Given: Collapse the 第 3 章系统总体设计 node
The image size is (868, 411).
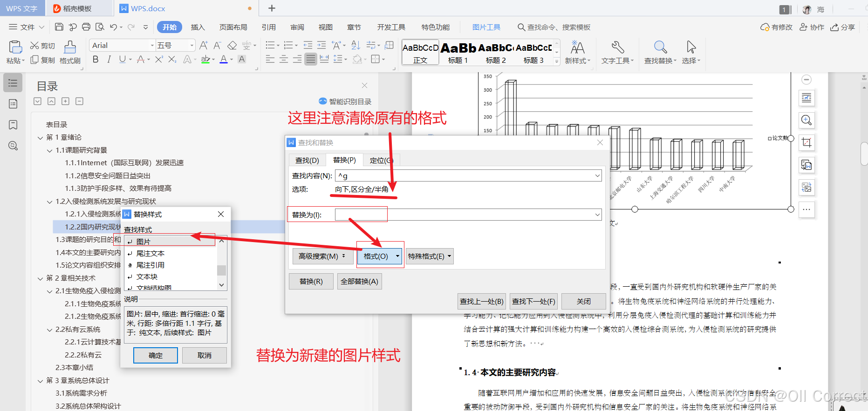Looking at the screenshot, I should (x=41, y=381).
